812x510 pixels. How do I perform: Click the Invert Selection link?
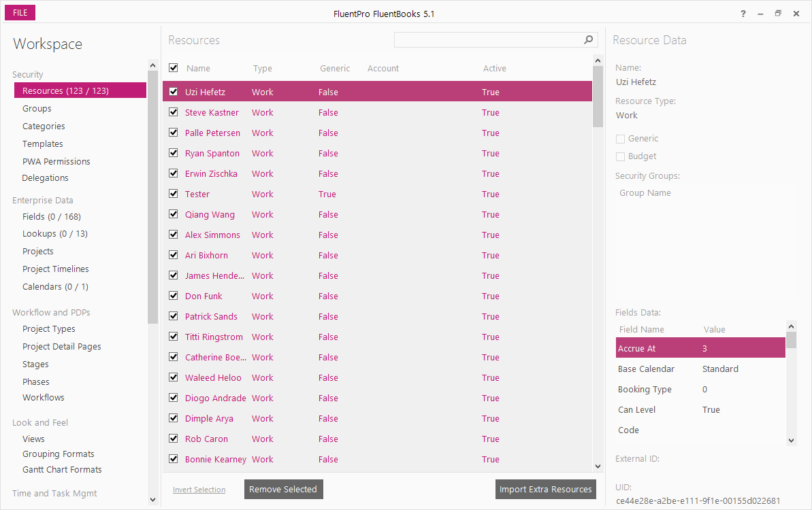tap(199, 490)
